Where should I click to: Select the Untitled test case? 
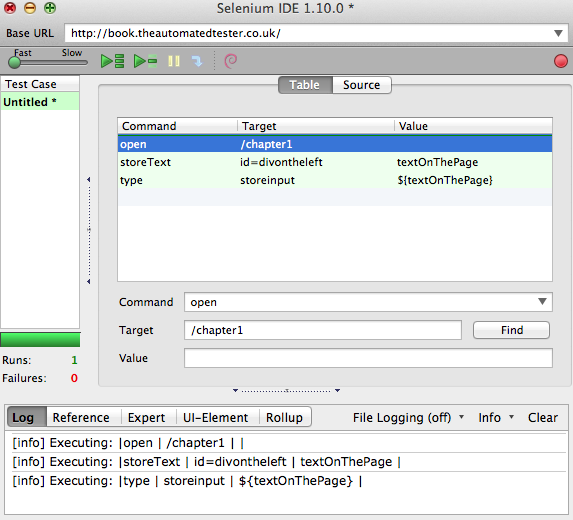[40, 102]
